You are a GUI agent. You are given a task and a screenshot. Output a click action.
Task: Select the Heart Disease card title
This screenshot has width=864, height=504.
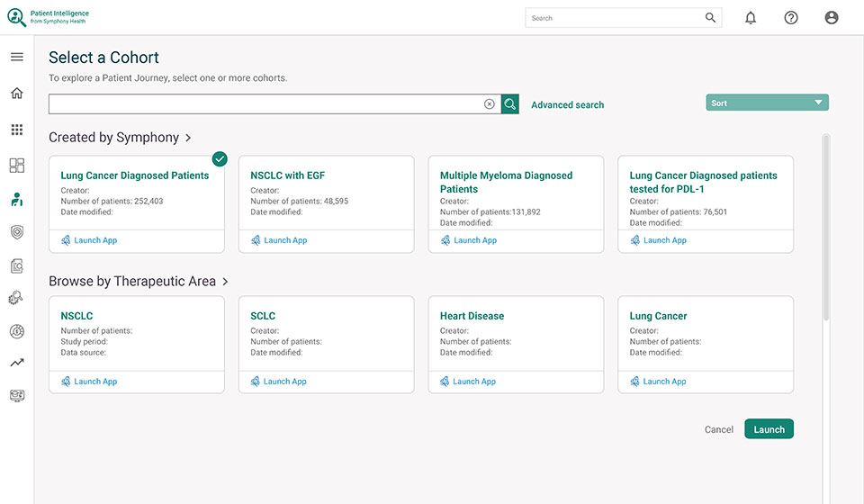coord(472,316)
